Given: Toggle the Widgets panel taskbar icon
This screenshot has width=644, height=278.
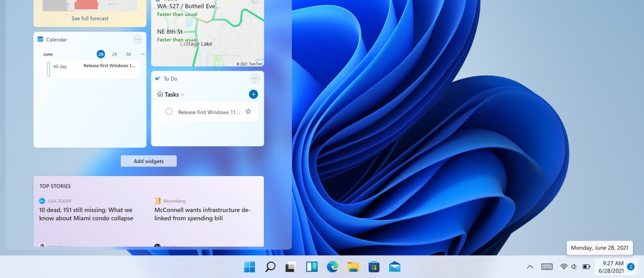Looking at the screenshot, I should [311, 267].
